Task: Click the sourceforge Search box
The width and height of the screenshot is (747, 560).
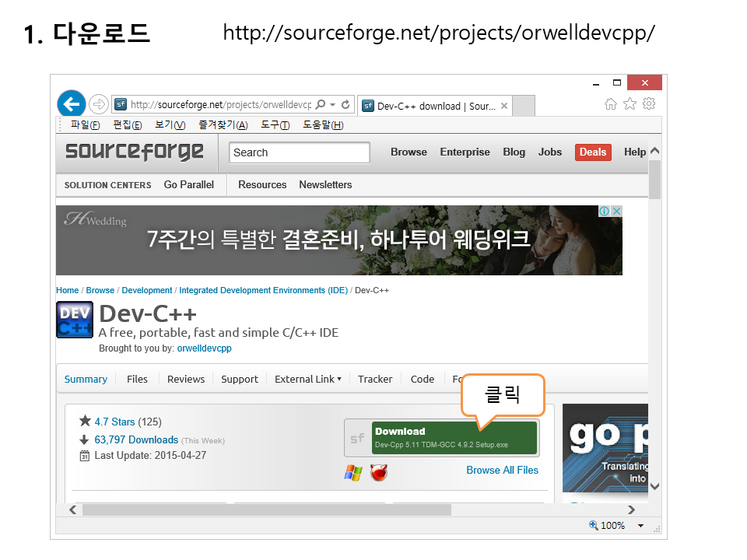Action: (x=299, y=152)
